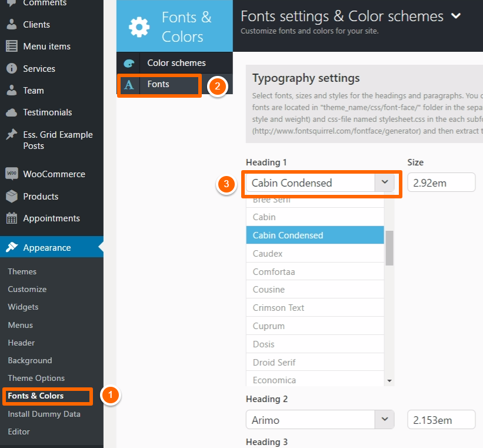Open the Heading 1 font dropdown arrow

384,182
